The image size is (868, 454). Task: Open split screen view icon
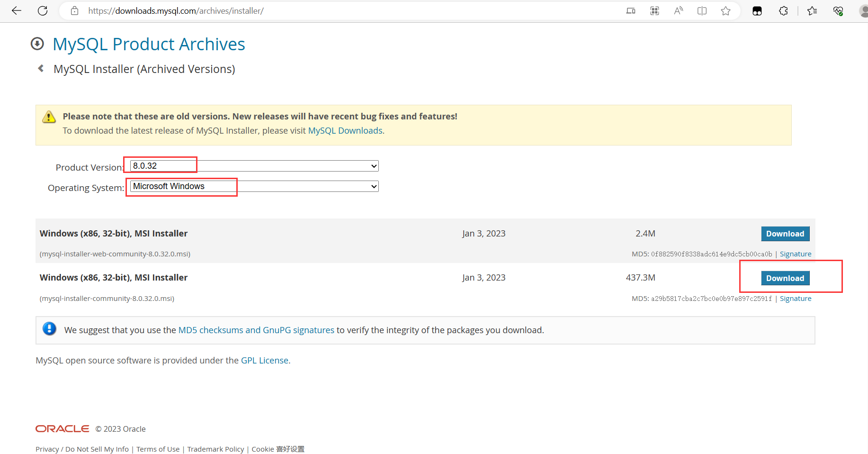[x=702, y=11]
